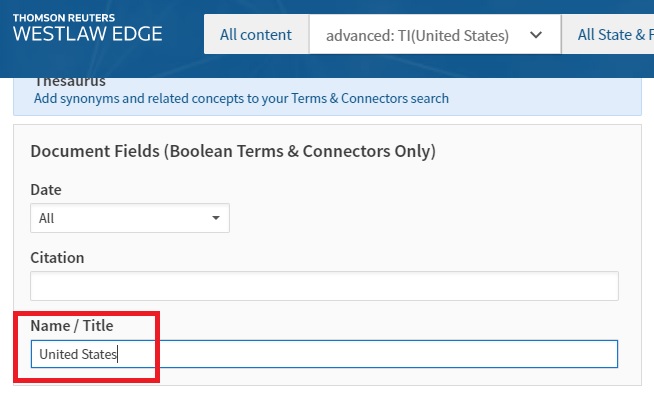Click the Date dropdown's small arrow
This screenshot has width=654, height=401.
[215, 217]
